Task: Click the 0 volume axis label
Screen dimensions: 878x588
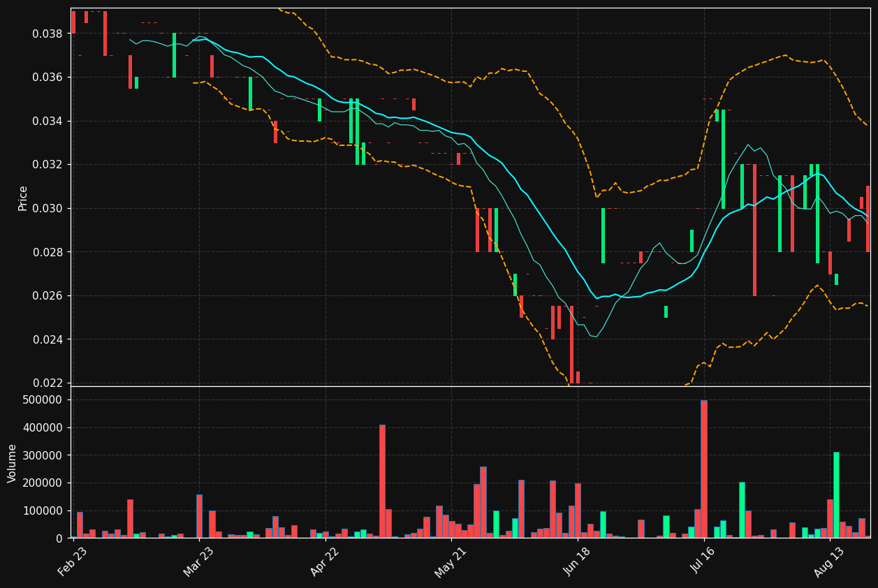Action: pyautogui.click(x=59, y=538)
